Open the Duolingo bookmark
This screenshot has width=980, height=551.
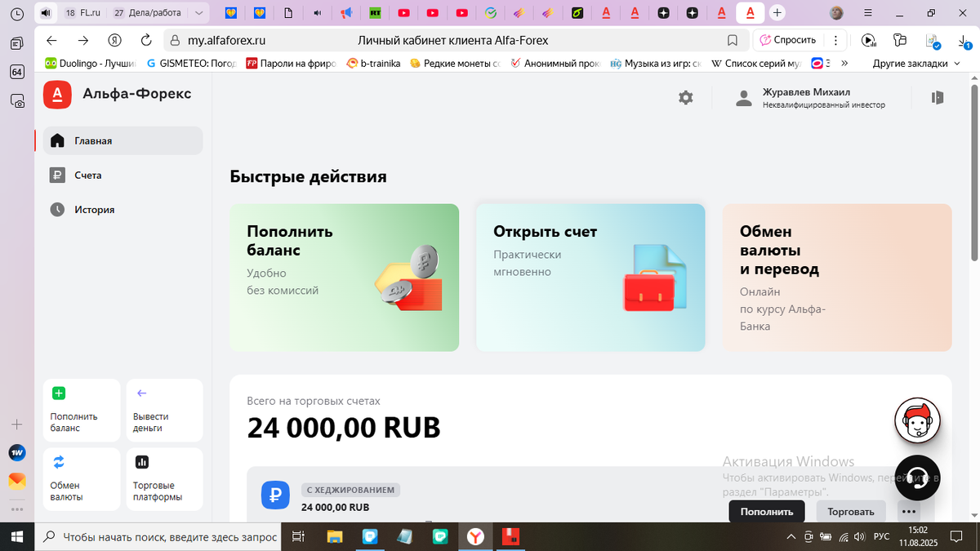click(89, 63)
